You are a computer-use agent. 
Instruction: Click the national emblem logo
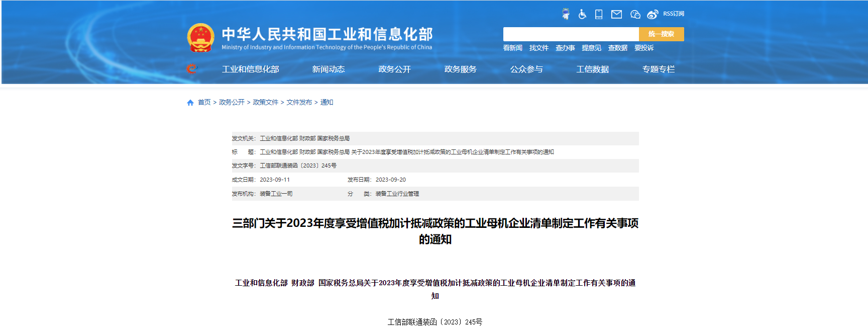click(x=200, y=38)
